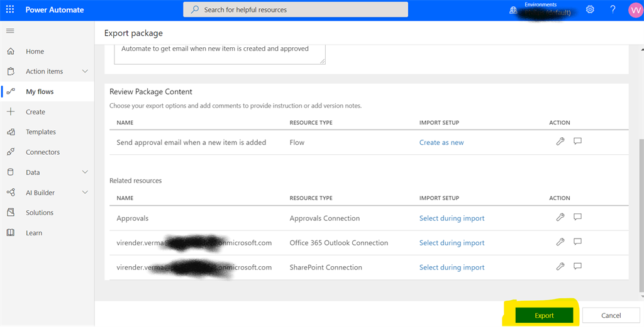This screenshot has width=644, height=331.
Task: Click wrench icon for Office 365 Outlook row
Action: pos(560,242)
